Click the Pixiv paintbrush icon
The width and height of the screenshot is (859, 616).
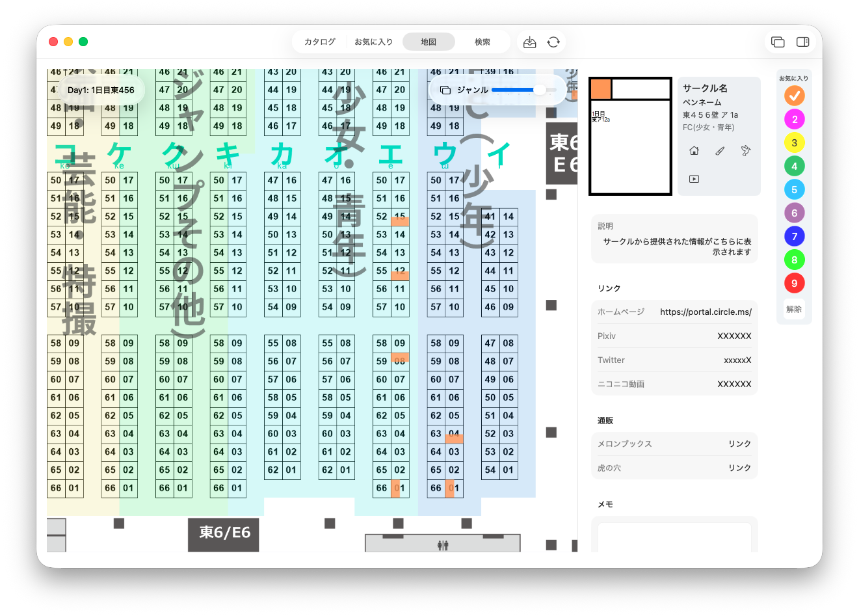[x=720, y=151]
